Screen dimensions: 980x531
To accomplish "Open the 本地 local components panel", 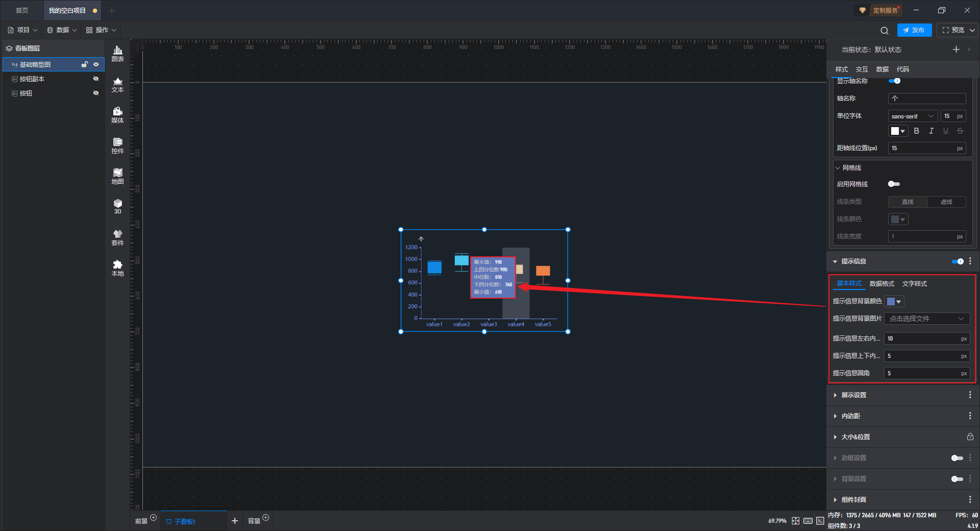I will click(x=117, y=268).
